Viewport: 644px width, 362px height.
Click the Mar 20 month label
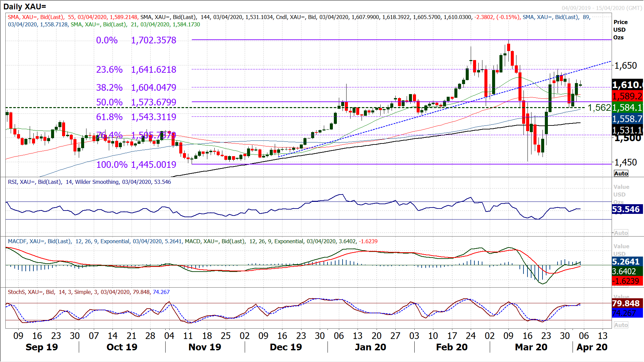coord(531,347)
